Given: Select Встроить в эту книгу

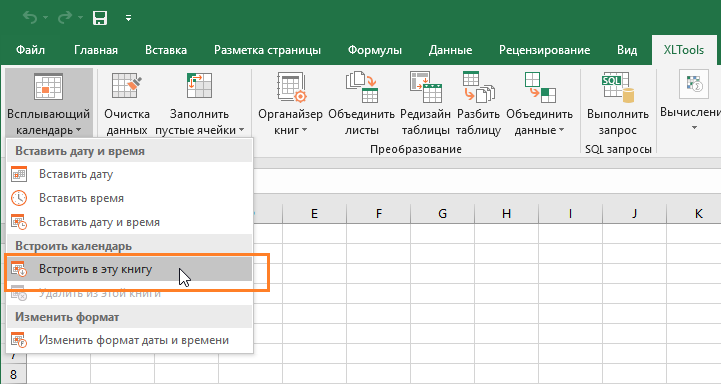Looking at the screenshot, I should (129, 269).
